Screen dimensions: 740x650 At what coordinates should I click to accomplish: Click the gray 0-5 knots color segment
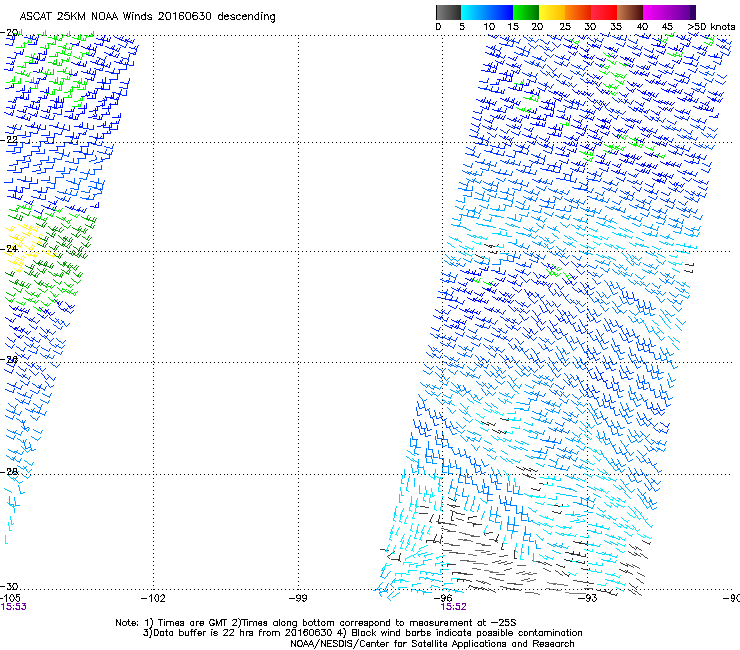[x=448, y=12]
